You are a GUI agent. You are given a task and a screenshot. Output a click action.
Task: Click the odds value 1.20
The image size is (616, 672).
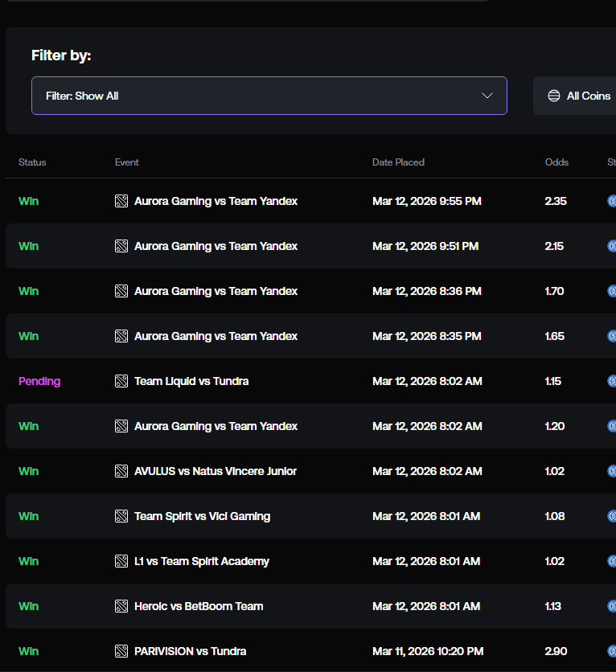click(x=555, y=426)
